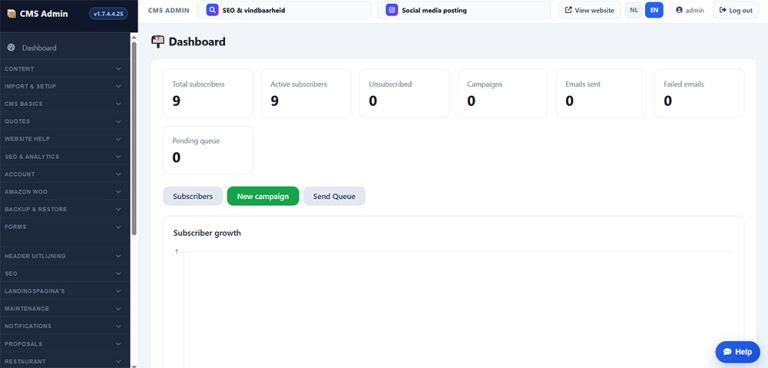The image size is (768, 368).
Task: Open Social media posting top shortcut
Action: [x=464, y=10]
